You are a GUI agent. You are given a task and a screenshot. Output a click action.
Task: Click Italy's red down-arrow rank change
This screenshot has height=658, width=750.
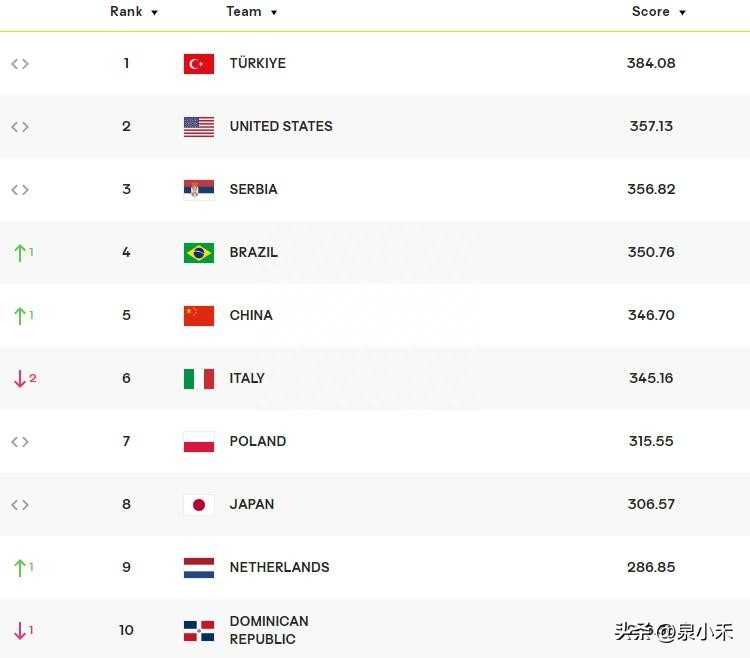[20, 379]
